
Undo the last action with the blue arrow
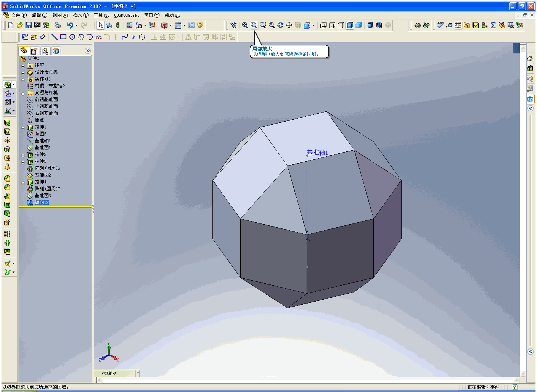pos(70,25)
